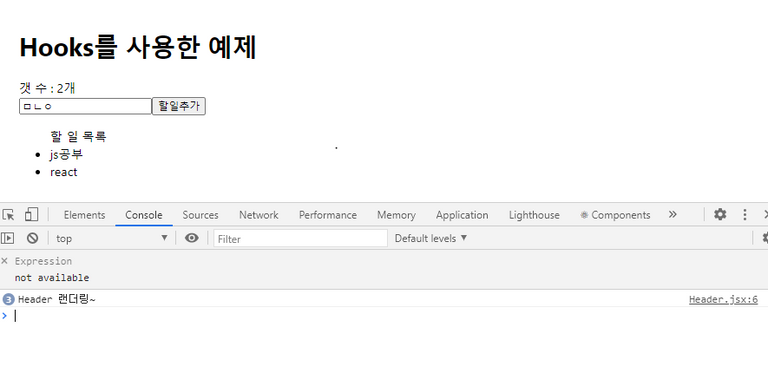Click the Expression placeholder text
Viewport: 768px width, 379px height.
pyautogui.click(x=43, y=261)
